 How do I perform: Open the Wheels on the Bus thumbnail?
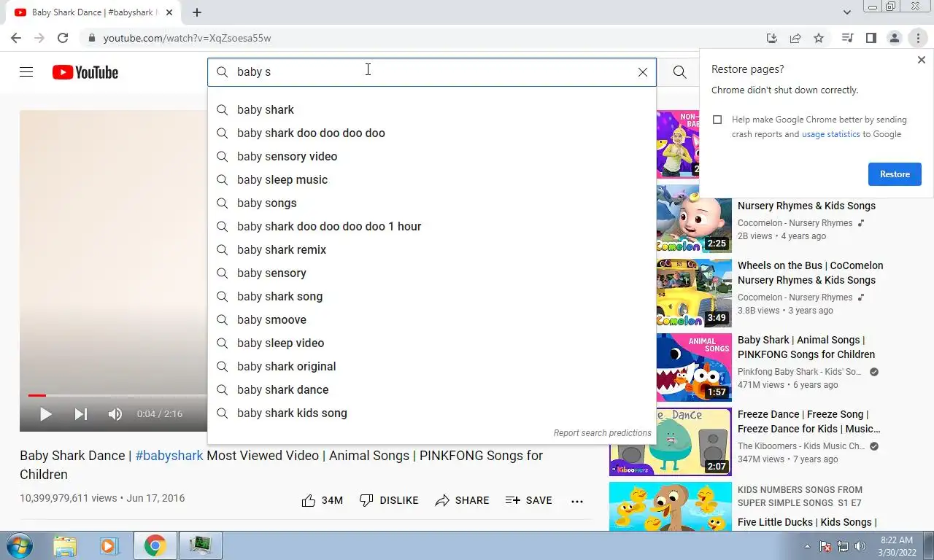click(x=694, y=293)
